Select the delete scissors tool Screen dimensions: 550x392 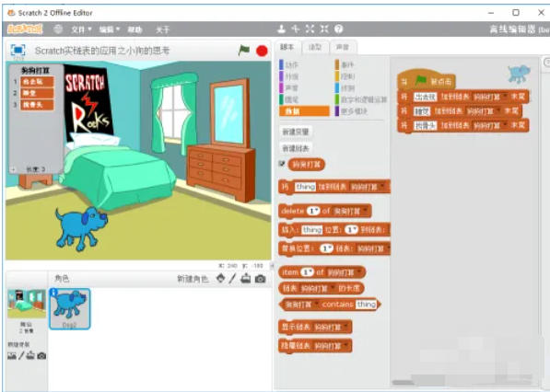click(296, 29)
